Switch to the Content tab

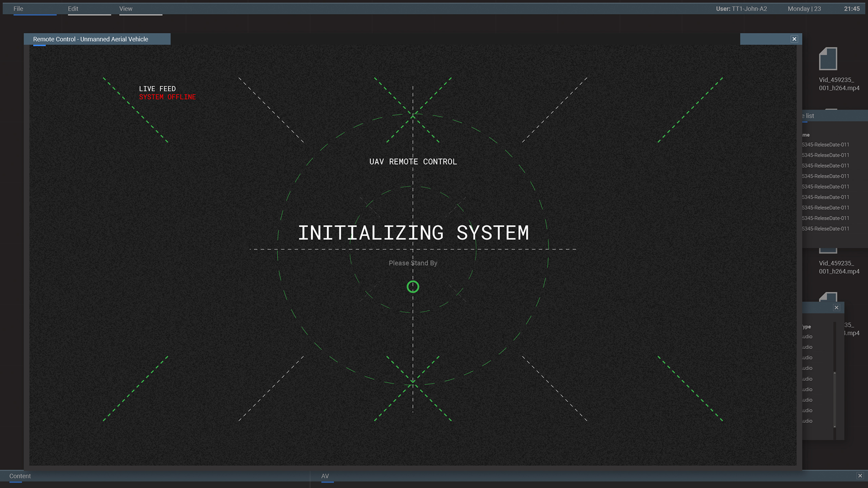(x=20, y=476)
